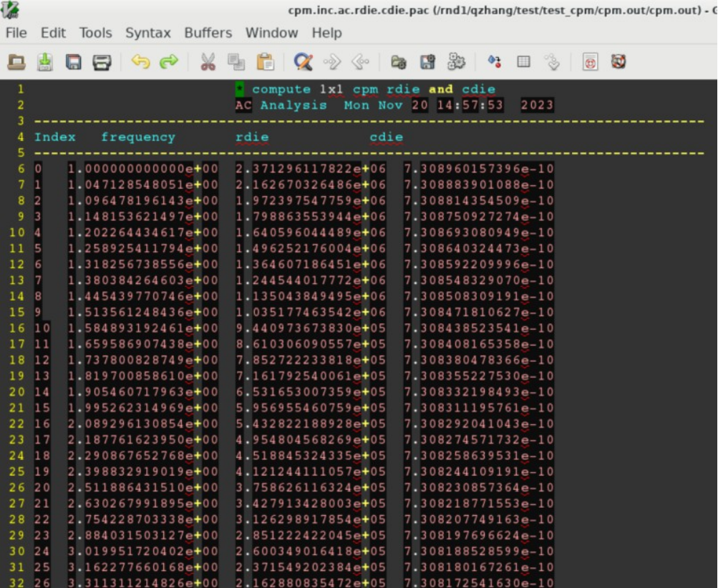Jump to previous search match icon
This screenshot has height=588, width=718.
[x=360, y=62]
